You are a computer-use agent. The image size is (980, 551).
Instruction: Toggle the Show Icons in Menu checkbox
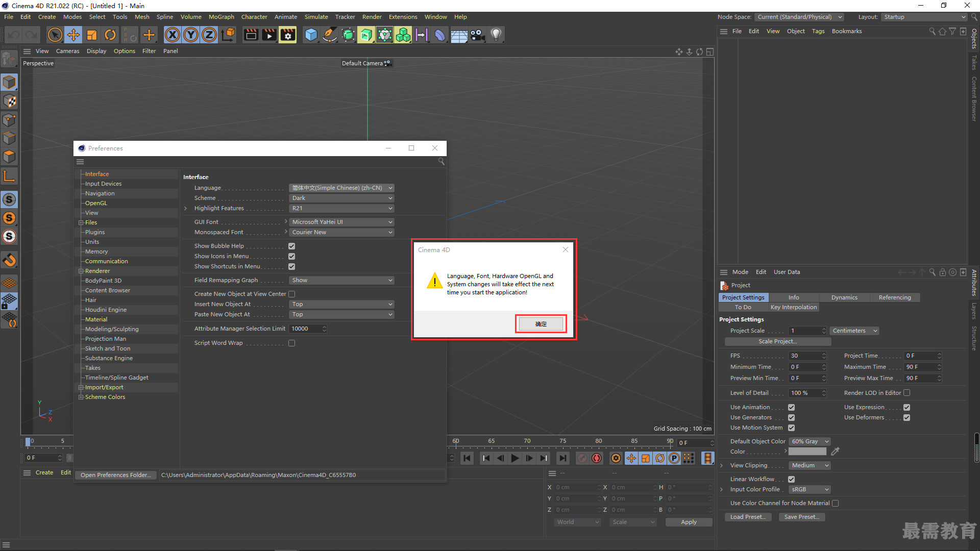click(292, 256)
